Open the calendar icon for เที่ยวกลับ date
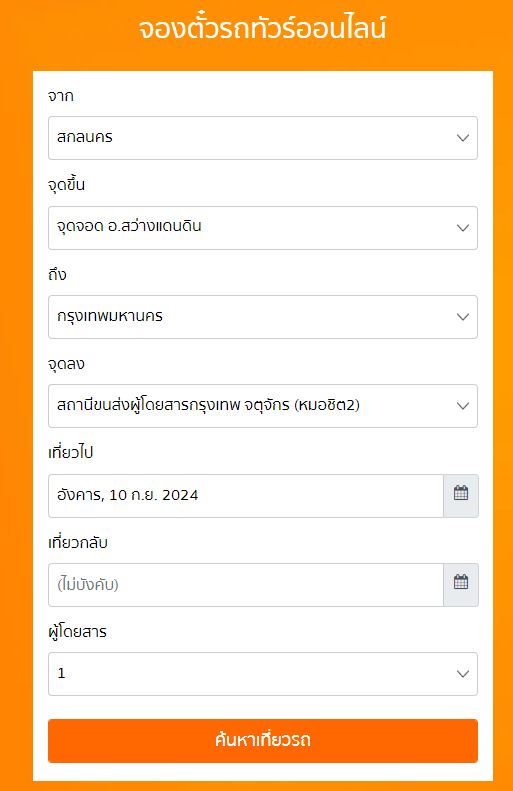The height and width of the screenshot is (791, 513). tap(461, 585)
